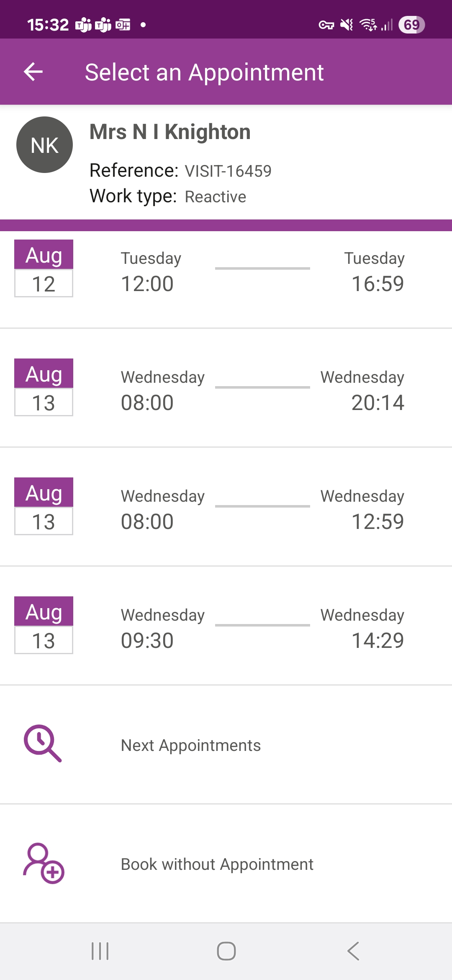Choose the Wednesday 09:30 to 14:29 slot
This screenshot has height=980, width=452.
pyautogui.click(x=262, y=629)
